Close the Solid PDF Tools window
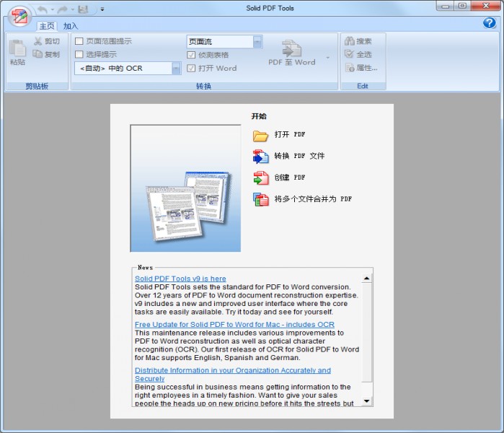Screen dimensions: 504x433 pos(486,6)
